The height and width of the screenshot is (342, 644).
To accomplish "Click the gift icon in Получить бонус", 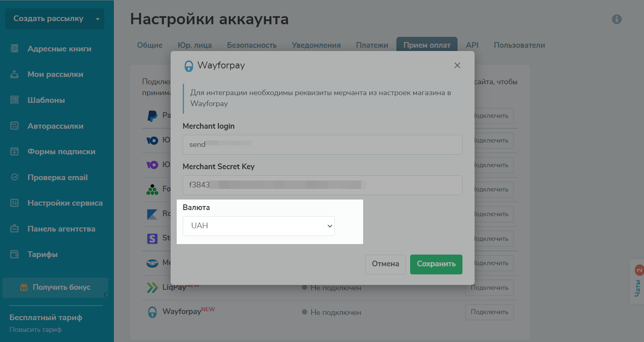I will coord(24,287).
